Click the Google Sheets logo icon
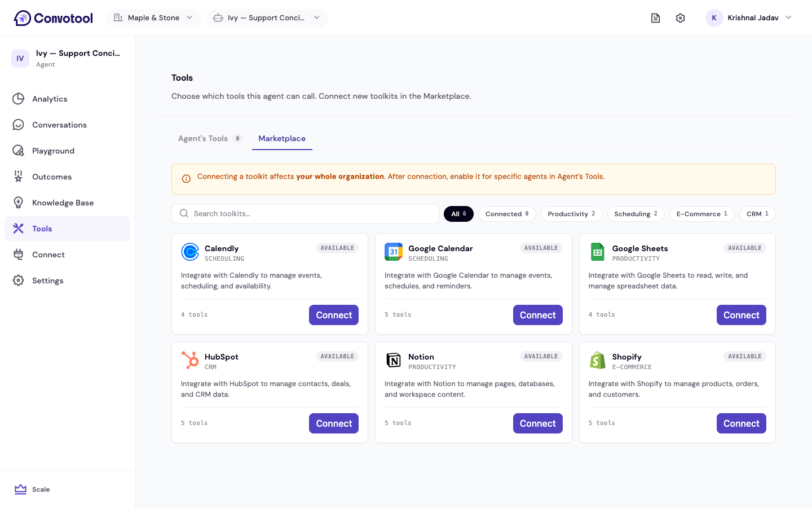 (x=598, y=252)
